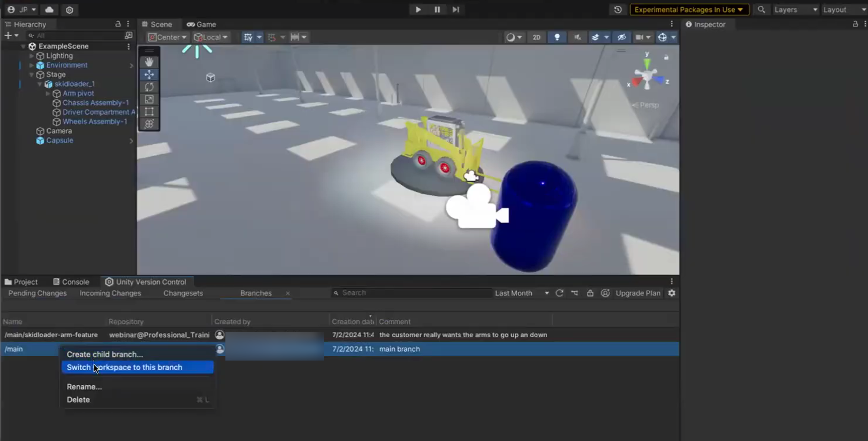Image resolution: width=868 pixels, height=441 pixels.
Task: Select the Move tool
Action: coord(149,74)
